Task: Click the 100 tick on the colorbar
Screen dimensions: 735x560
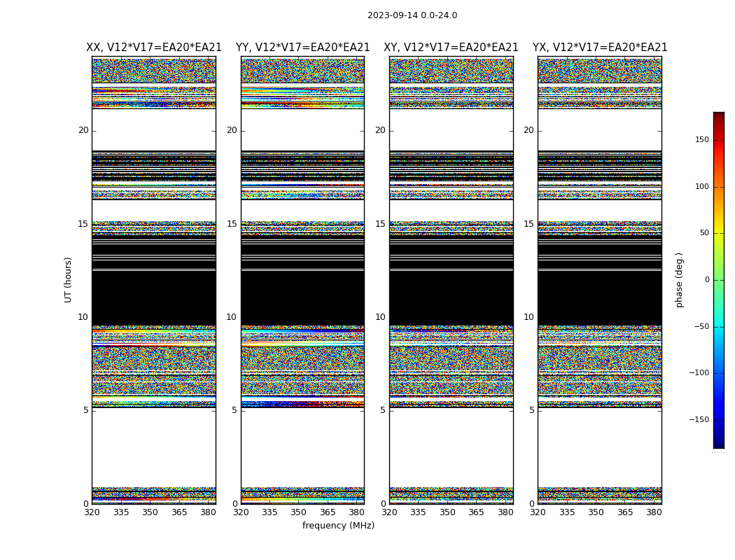Action: (x=702, y=186)
